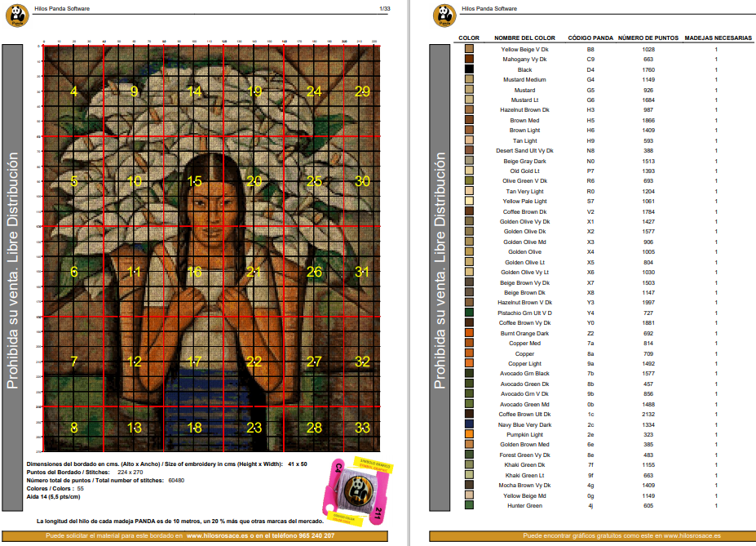The image size is (756, 546).
Task: Click the Mahogany Vy Dk color swatch
Action: point(469,59)
